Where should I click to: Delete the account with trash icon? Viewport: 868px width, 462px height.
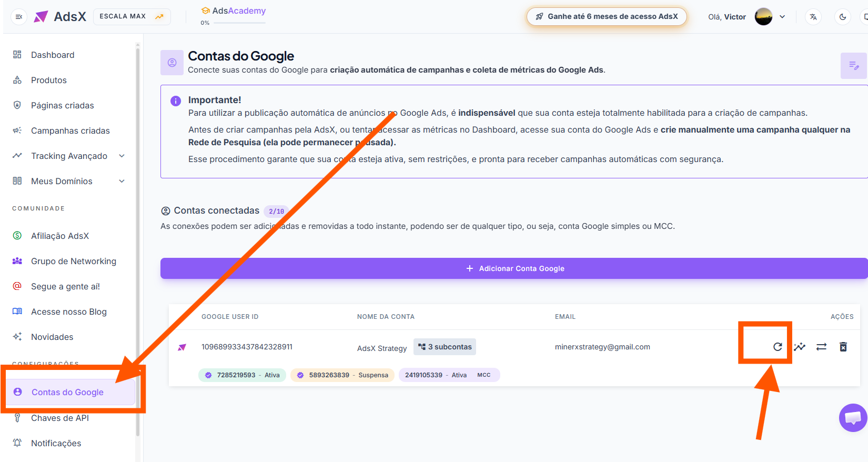pyautogui.click(x=843, y=347)
